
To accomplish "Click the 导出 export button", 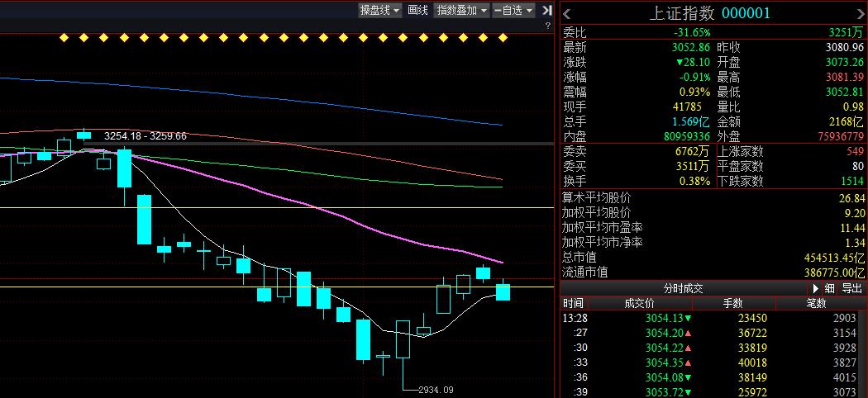I will pos(851,288).
